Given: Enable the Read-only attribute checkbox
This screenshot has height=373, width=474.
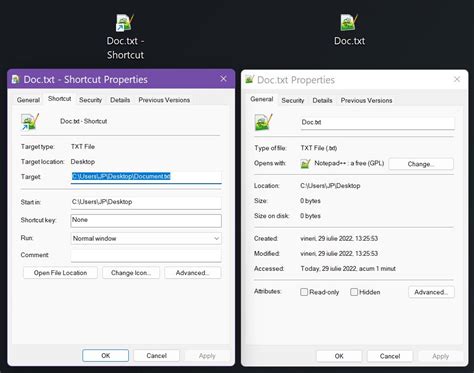Looking at the screenshot, I should pos(304,292).
